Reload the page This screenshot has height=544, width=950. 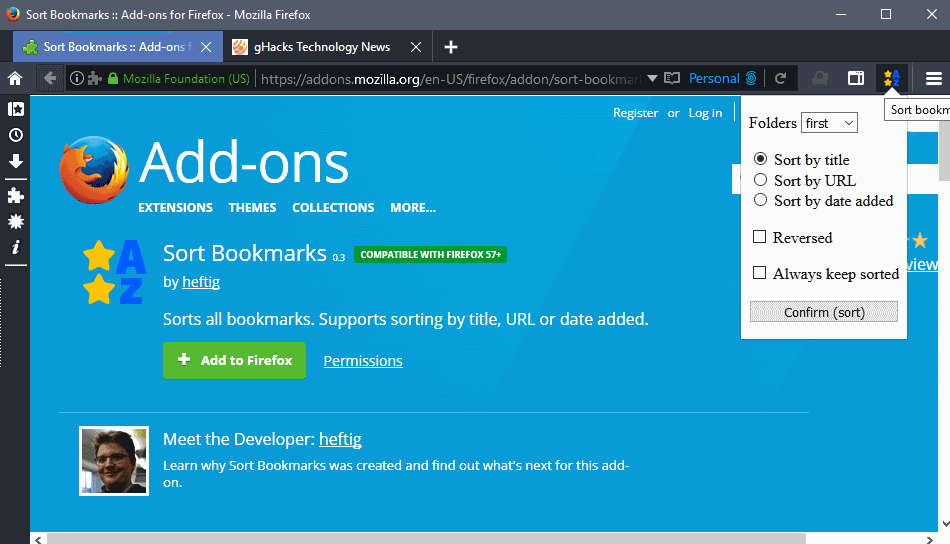781,78
